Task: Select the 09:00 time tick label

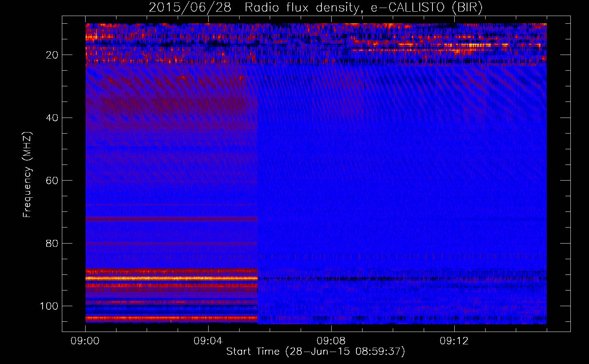Action: 85,341
